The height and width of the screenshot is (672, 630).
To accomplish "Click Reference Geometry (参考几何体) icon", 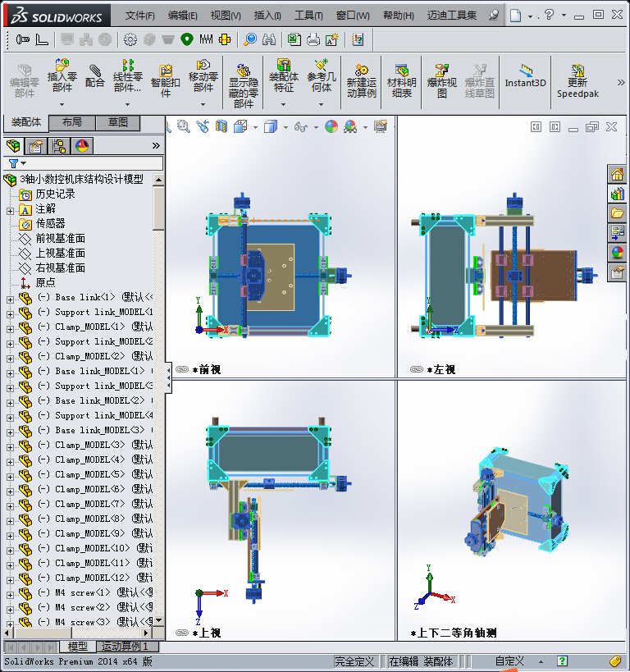I will (322, 75).
